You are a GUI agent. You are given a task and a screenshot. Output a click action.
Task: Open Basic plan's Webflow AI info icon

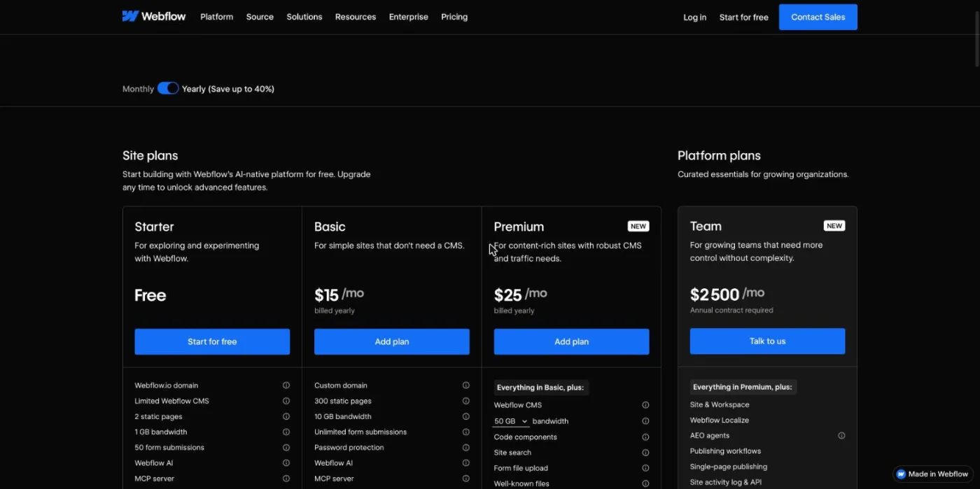(x=466, y=463)
